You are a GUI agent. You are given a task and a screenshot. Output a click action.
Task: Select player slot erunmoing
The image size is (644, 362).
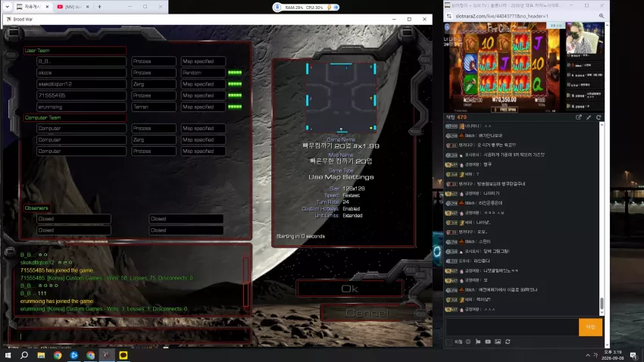click(x=81, y=107)
